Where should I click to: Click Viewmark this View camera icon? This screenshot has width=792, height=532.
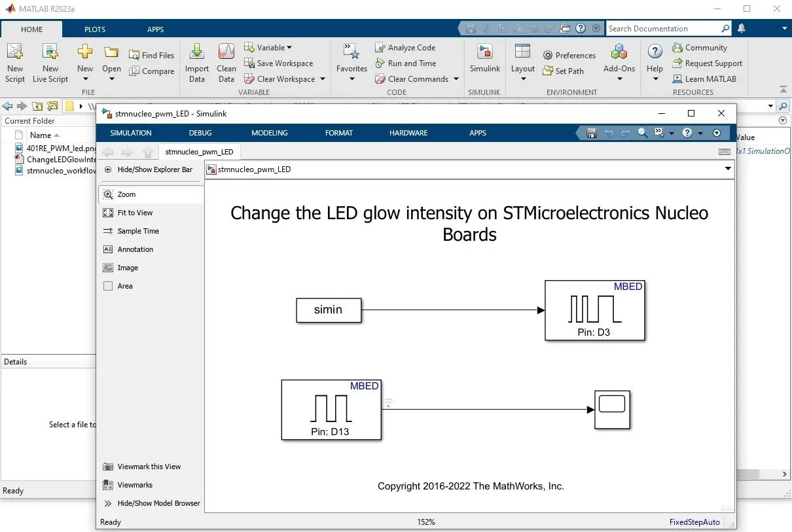pyautogui.click(x=108, y=467)
